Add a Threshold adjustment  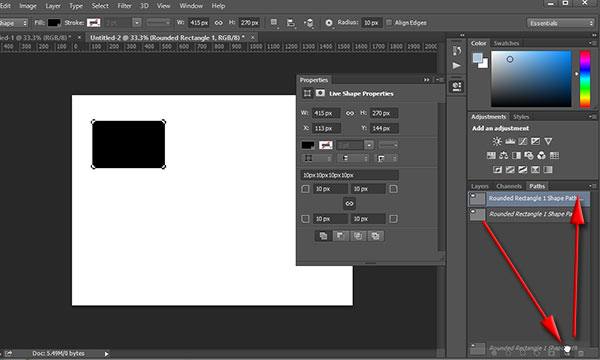point(523,169)
